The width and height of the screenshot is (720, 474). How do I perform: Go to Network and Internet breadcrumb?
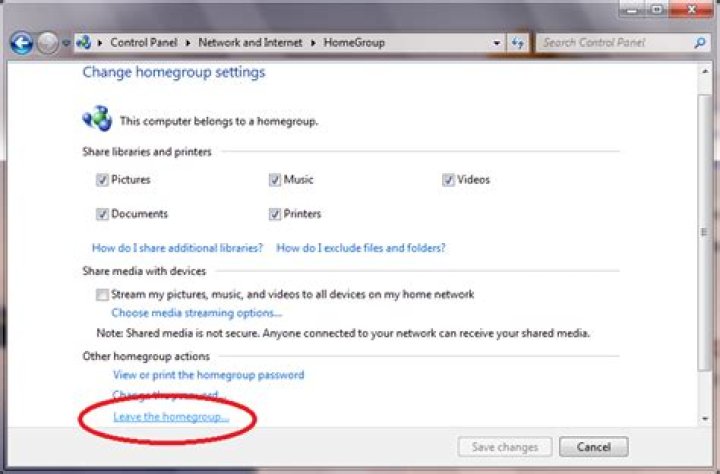click(x=250, y=43)
